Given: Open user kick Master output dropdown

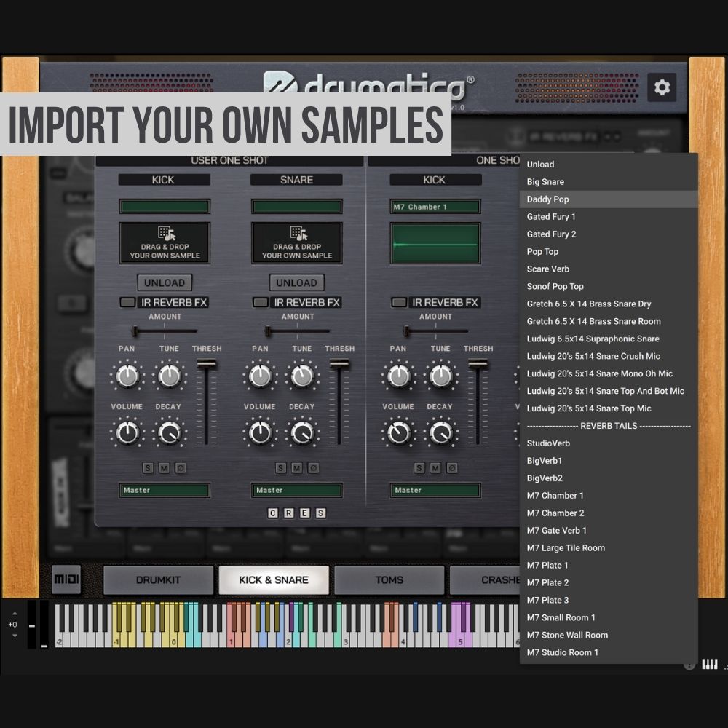Looking at the screenshot, I should pos(165,490).
